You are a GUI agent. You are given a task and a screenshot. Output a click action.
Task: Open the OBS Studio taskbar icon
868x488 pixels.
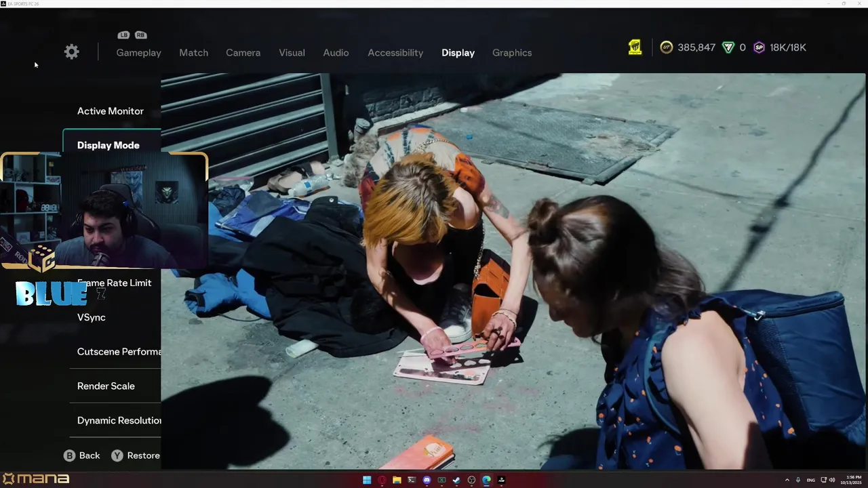(471, 480)
